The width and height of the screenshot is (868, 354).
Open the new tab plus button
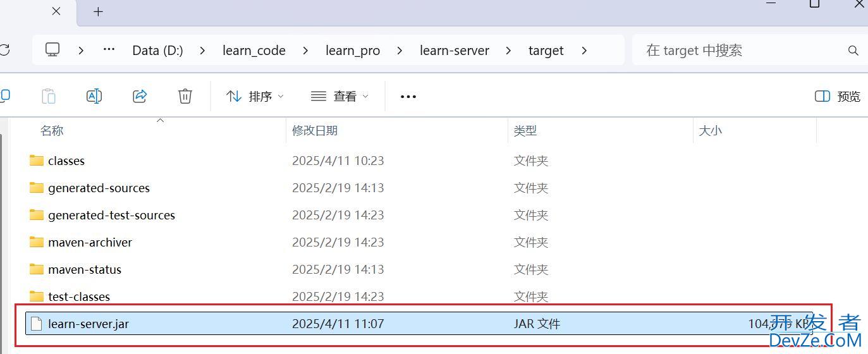pyautogui.click(x=98, y=11)
